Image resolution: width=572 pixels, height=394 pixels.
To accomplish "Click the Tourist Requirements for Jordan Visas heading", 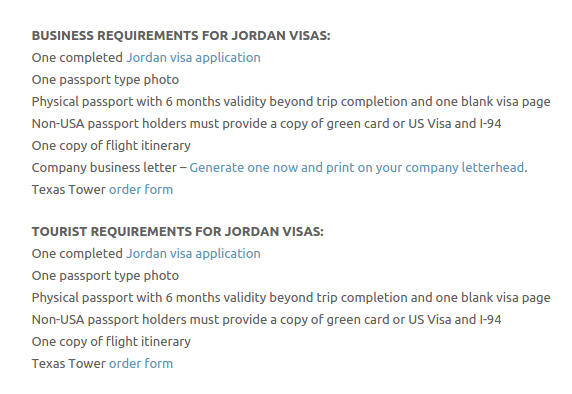I will point(178,232).
